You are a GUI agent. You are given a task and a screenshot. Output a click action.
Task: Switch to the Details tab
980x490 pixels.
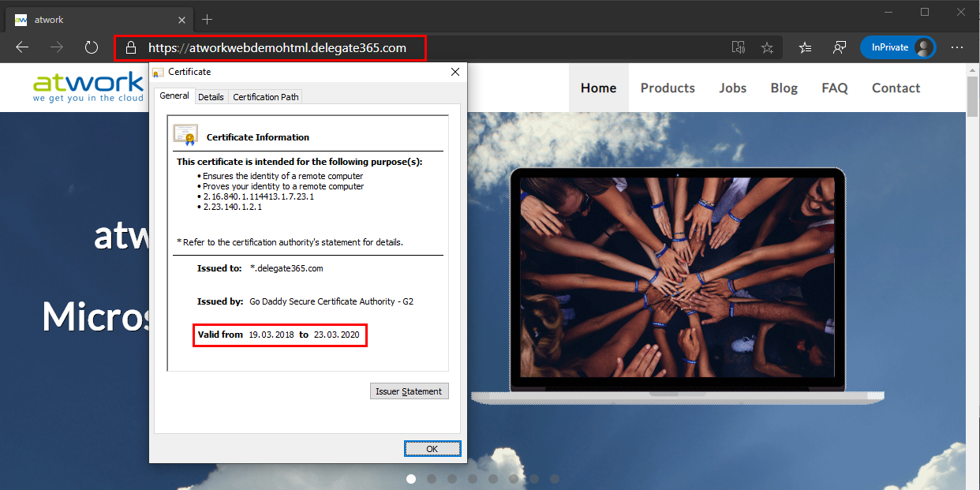(211, 97)
